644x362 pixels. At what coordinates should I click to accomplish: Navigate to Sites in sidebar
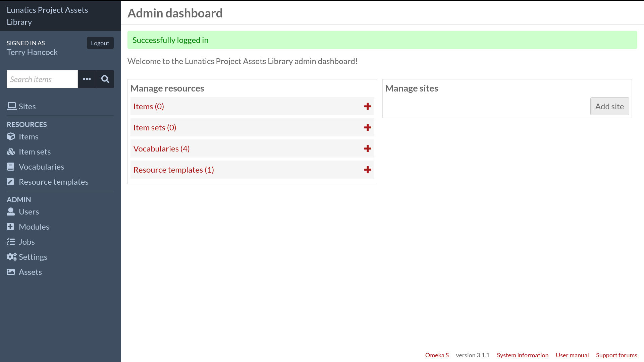point(27,106)
